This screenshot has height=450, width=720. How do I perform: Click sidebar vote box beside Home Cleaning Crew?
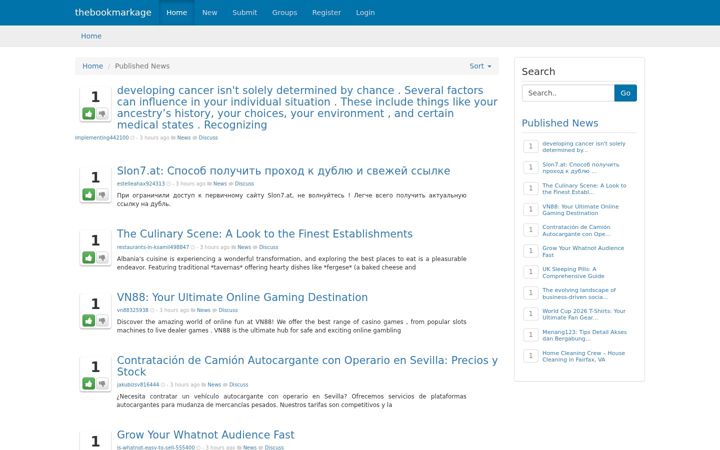click(x=530, y=356)
